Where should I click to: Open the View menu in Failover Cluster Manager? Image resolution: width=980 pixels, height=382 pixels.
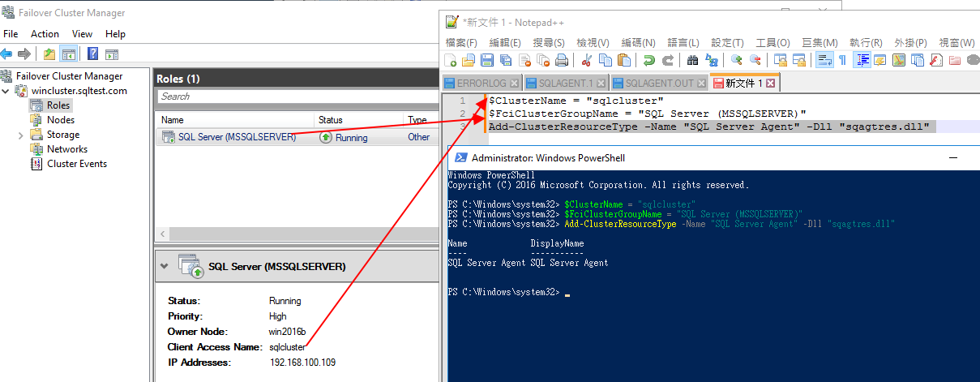click(x=82, y=34)
